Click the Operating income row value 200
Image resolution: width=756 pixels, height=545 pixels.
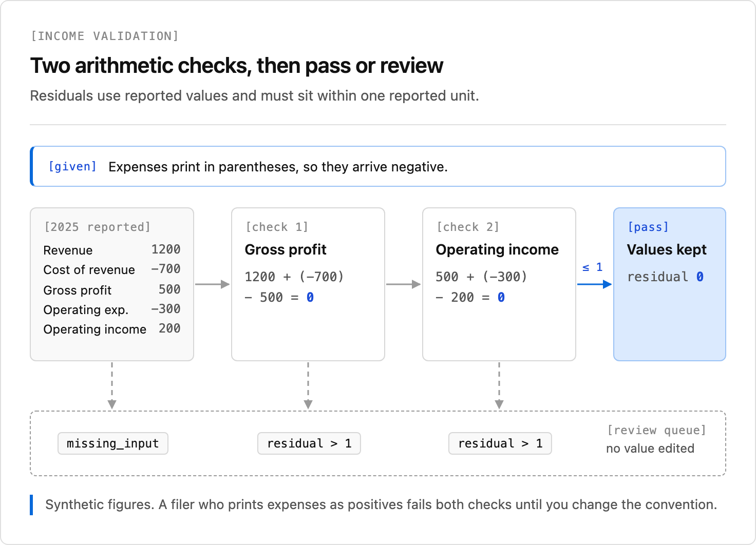click(169, 328)
